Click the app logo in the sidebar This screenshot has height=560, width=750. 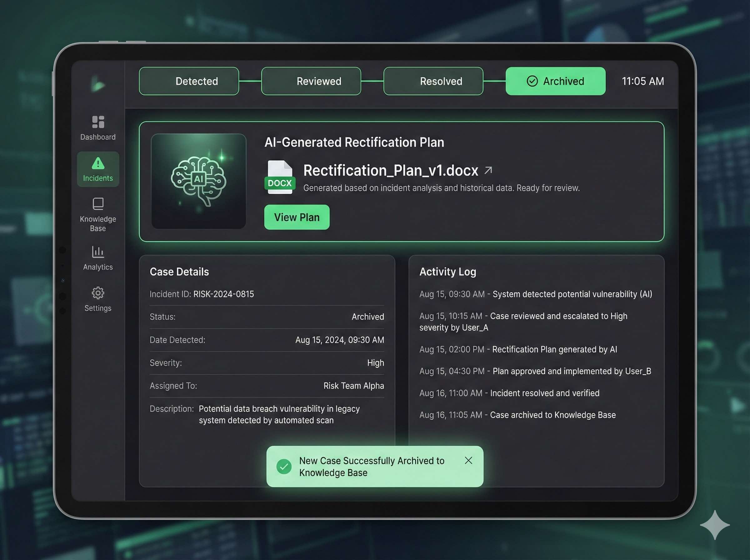(98, 85)
